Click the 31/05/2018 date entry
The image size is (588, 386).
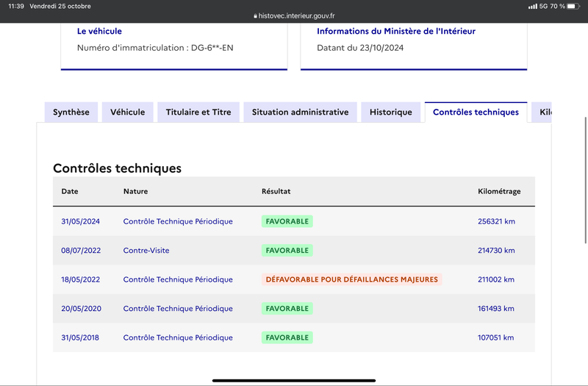(80, 337)
